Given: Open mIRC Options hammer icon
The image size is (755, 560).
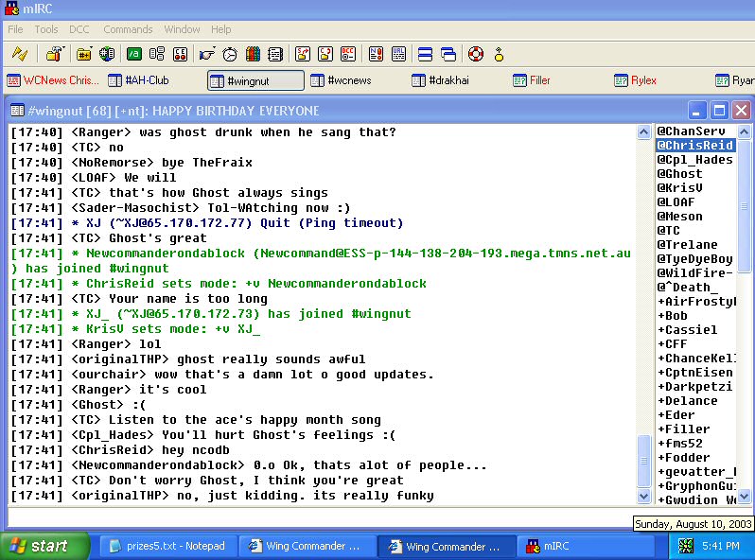Looking at the screenshot, I should 55,54.
